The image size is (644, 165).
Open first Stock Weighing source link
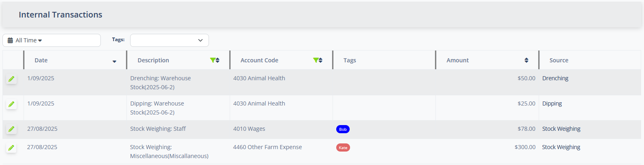tap(561, 129)
